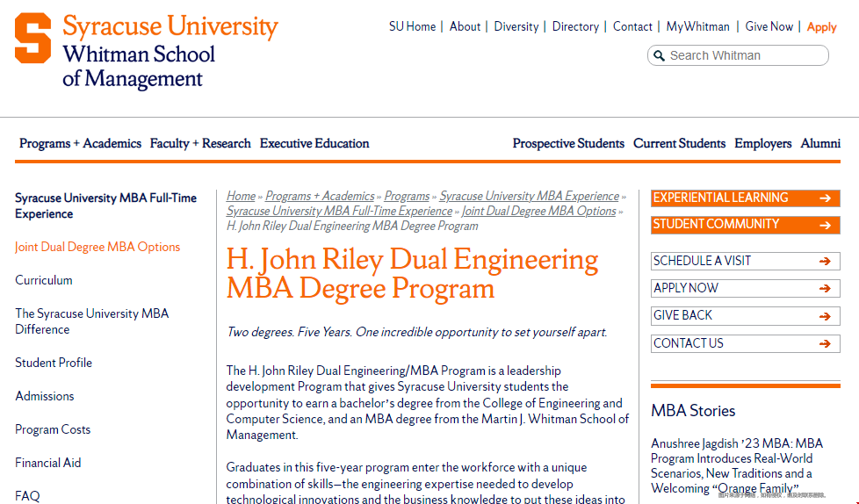
Task: Open Faculty + Research menu
Action: (200, 143)
